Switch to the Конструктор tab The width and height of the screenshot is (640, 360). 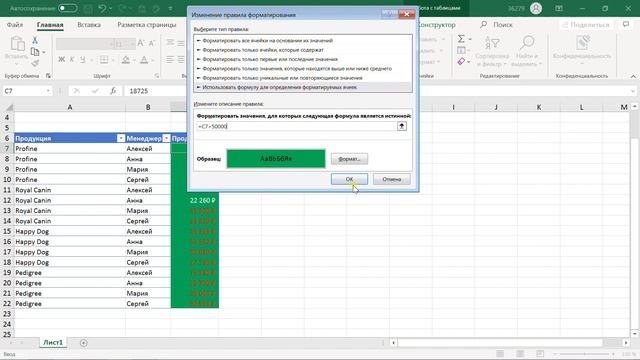coord(437,25)
